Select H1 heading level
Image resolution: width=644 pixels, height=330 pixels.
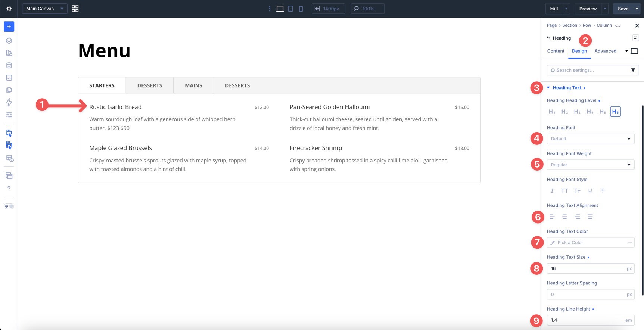click(x=552, y=112)
